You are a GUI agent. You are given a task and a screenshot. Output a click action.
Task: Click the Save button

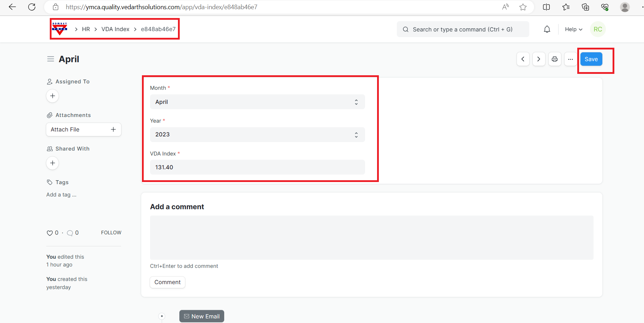591,59
